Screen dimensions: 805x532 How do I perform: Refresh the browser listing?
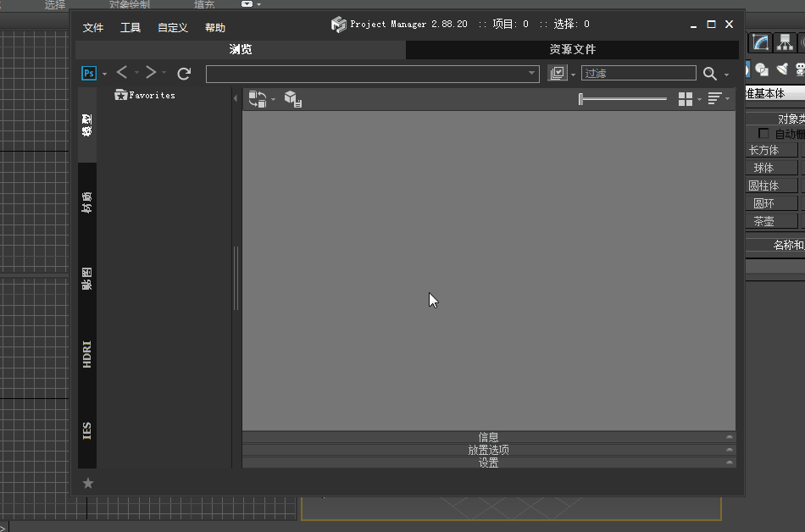coord(184,74)
